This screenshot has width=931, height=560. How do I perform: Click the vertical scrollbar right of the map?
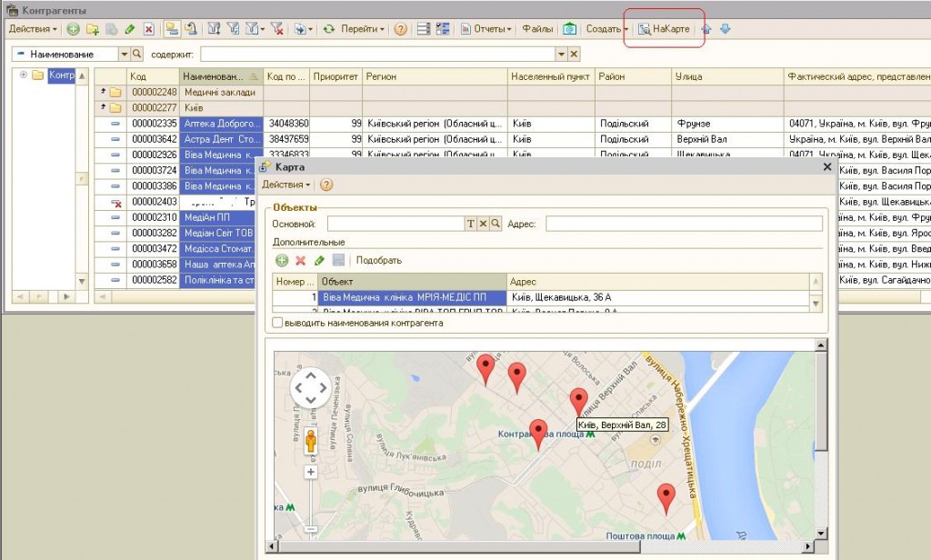point(821,438)
